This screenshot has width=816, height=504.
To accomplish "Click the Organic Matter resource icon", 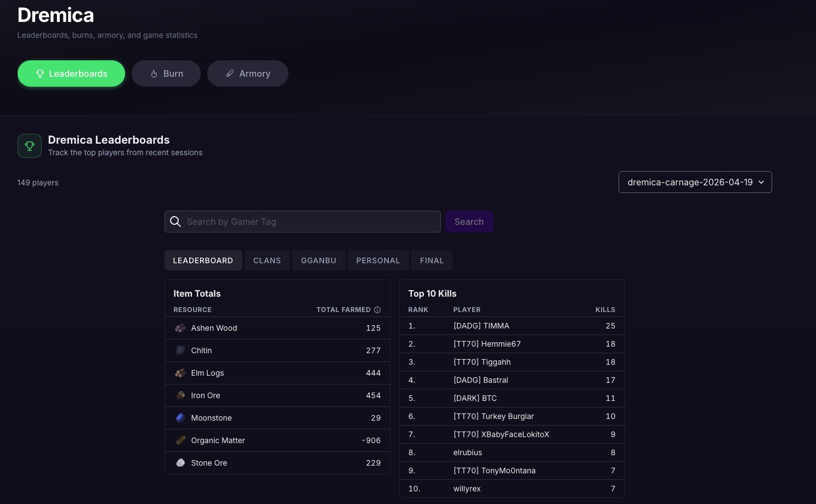I will coord(180,440).
